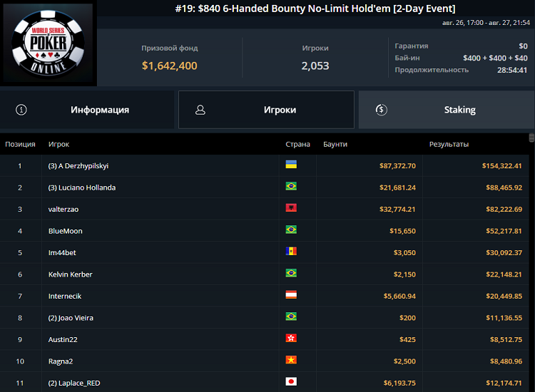Click Ukraine flag next to A Derzhypilskyi
Image resolution: width=535 pixels, height=392 pixels.
pos(291,165)
